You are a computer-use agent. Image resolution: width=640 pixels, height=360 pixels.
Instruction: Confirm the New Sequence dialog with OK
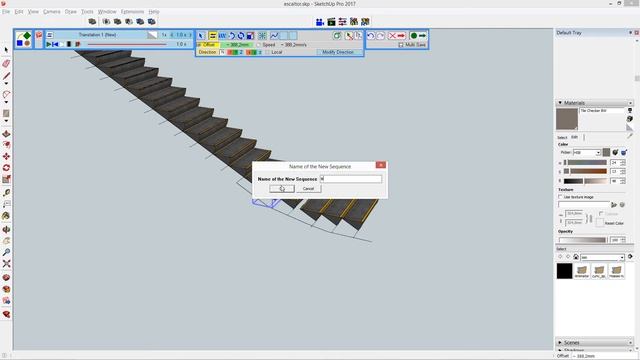(282, 189)
